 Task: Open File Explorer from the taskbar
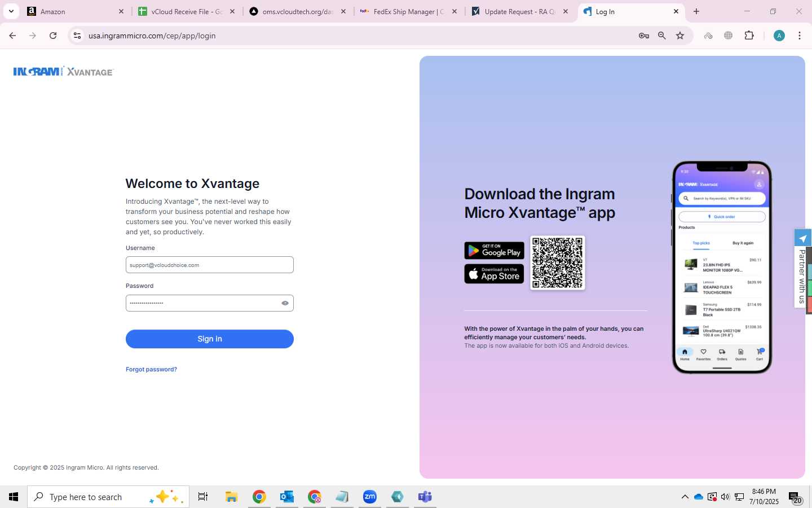231,497
